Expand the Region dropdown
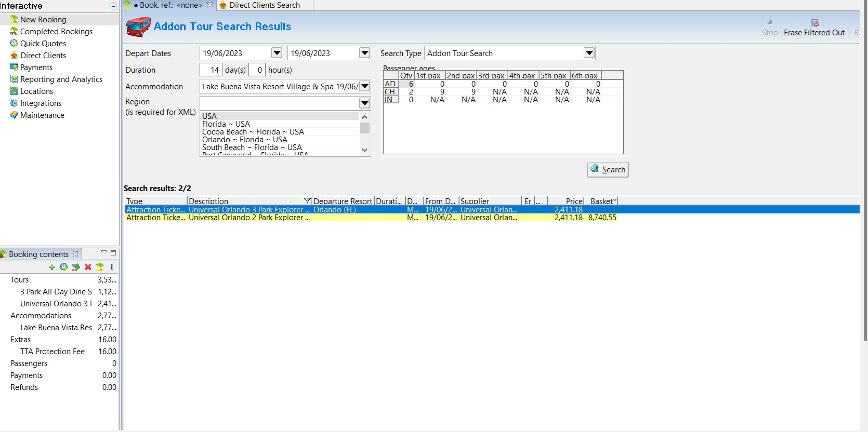The width and height of the screenshot is (868, 432). point(365,103)
